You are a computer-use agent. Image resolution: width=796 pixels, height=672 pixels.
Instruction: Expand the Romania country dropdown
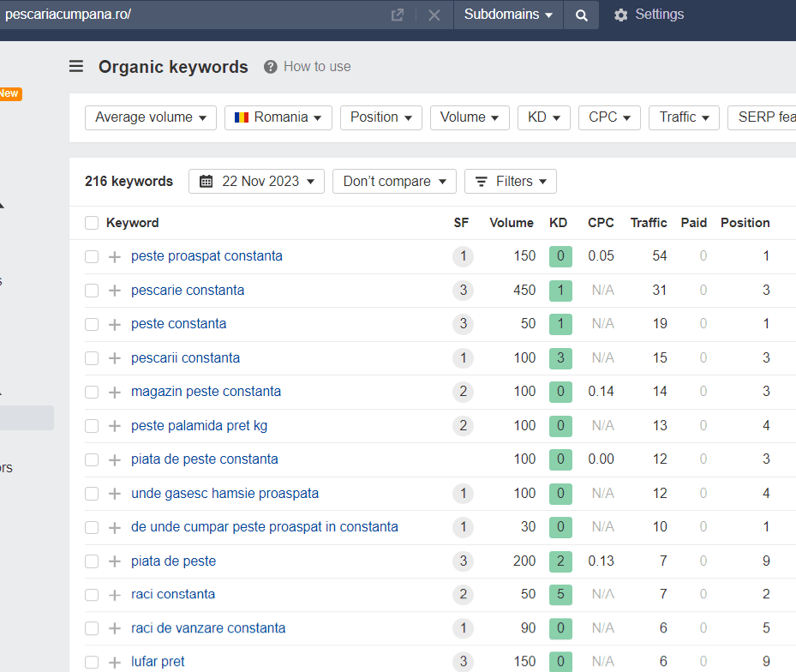pyautogui.click(x=278, y=117)
